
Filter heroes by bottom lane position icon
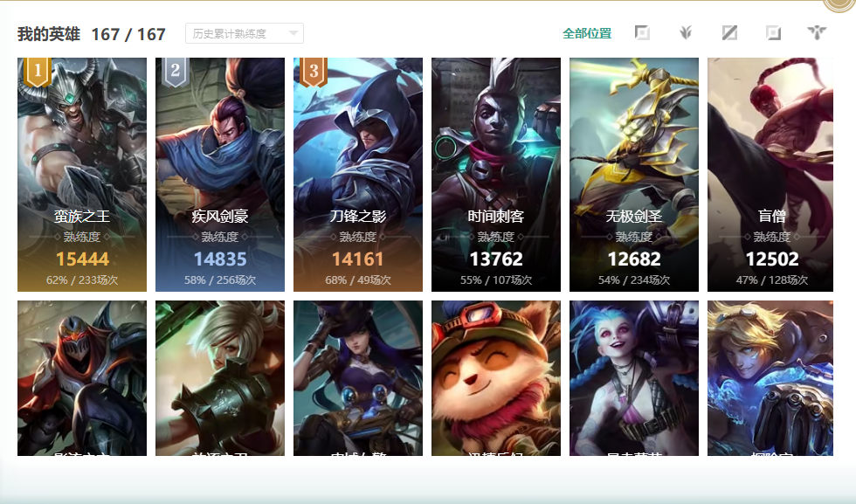(773, 33)
